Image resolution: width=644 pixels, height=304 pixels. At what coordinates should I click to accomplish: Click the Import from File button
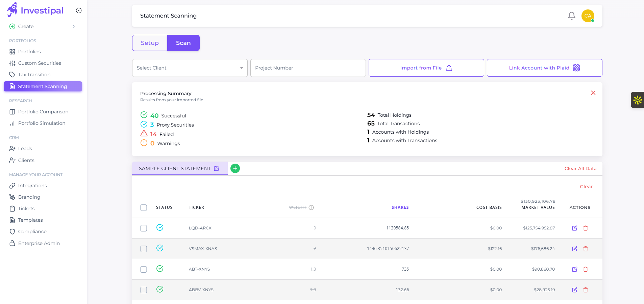pos(425,68)
